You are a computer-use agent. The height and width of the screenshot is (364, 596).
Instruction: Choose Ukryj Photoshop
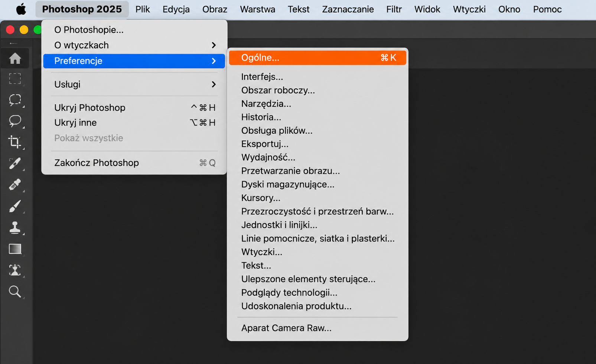pos(134,108)
